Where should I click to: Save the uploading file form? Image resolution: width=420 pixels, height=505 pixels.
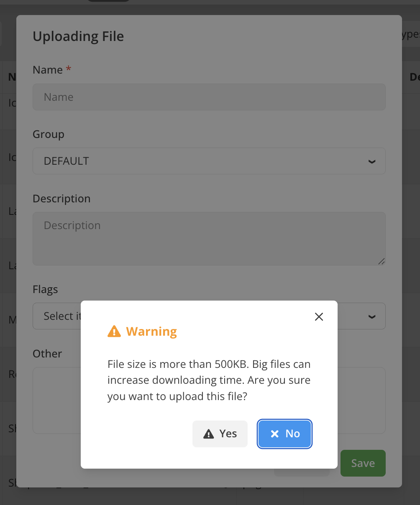click(362, 463)
